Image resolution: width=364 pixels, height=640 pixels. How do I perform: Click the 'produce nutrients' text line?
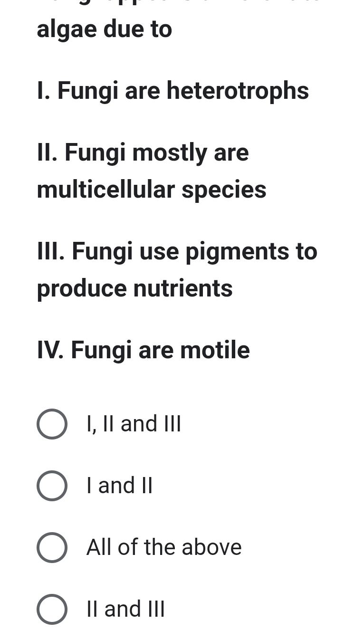tap(134, 288)
